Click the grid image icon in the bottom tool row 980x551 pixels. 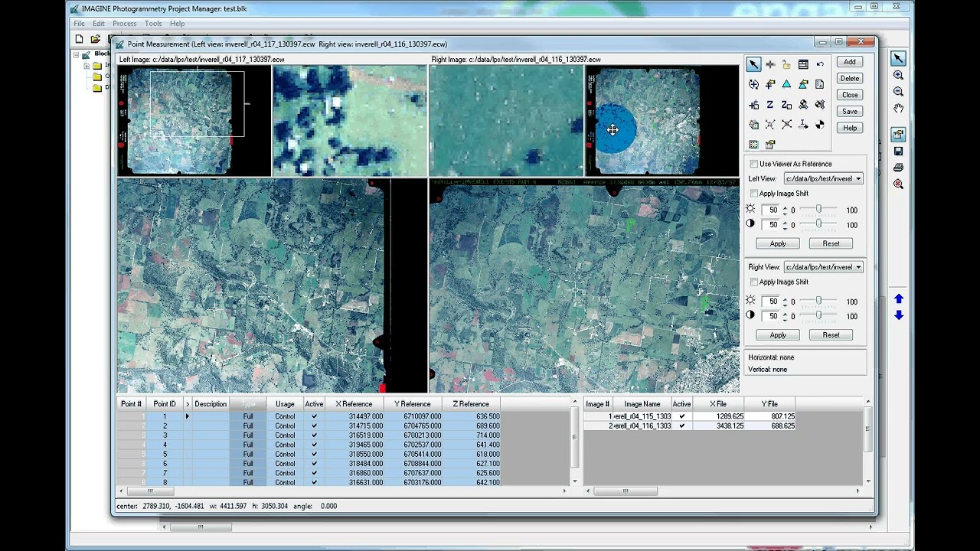coord(753,145)
